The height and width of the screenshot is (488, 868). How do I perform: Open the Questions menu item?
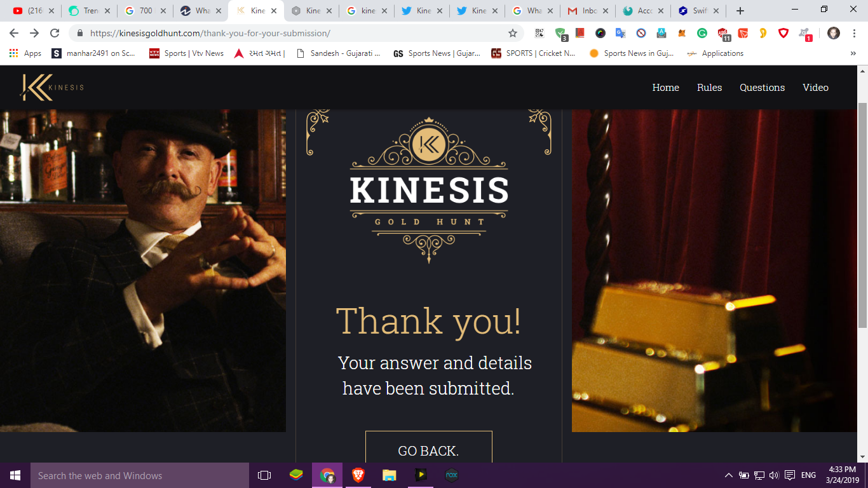pyautogui.click(x=762, y=88)
